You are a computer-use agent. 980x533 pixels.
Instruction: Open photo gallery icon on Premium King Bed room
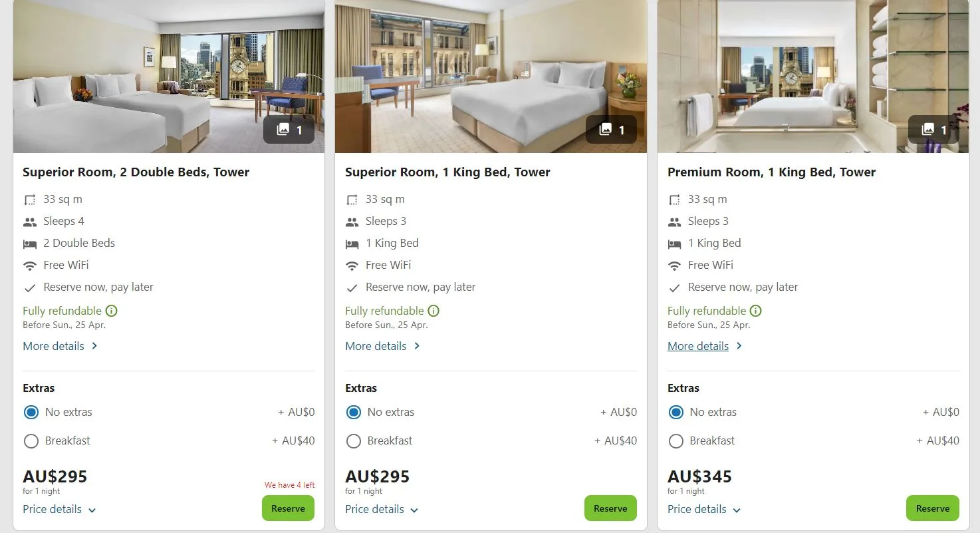tap(933, 130)
